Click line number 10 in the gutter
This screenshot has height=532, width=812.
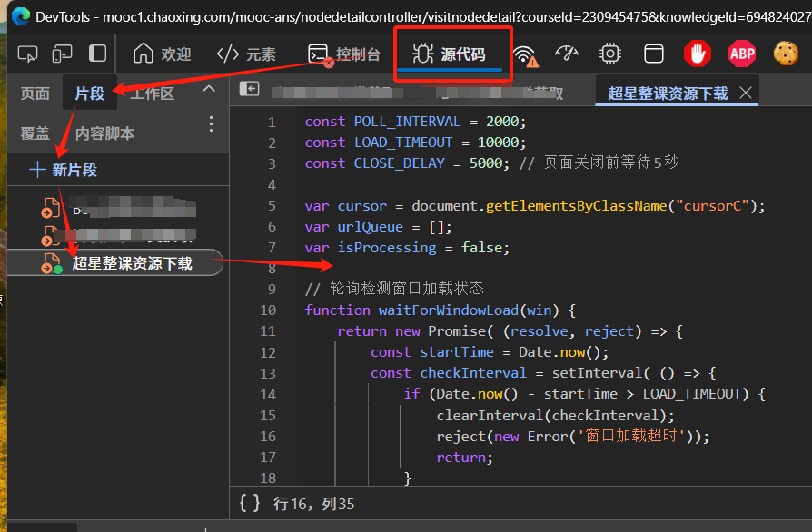tap(268, 310)
